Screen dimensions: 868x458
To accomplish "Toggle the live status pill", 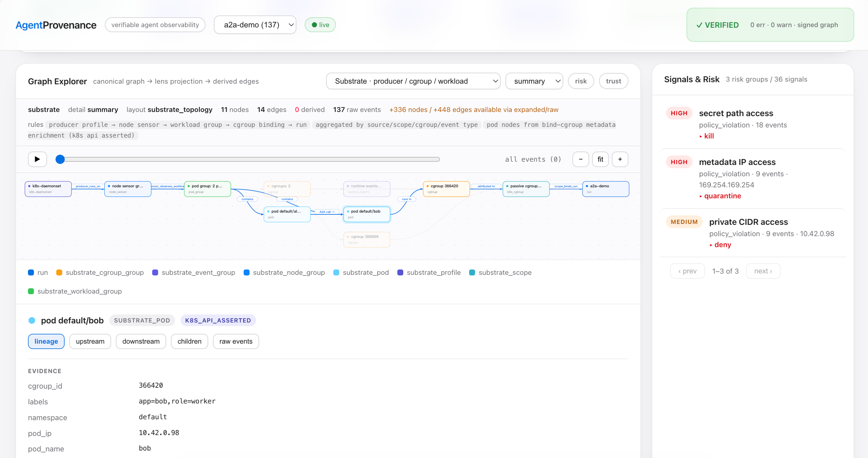I will 320,25.
